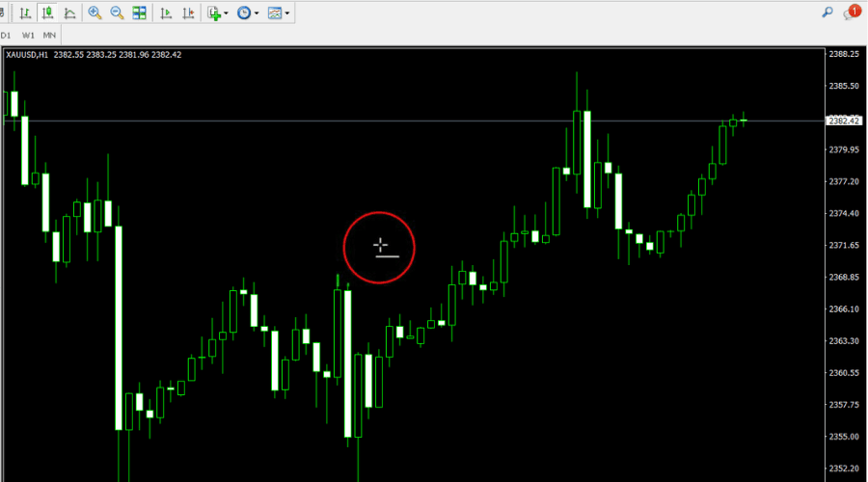Image resolution: width=868 pixels, height=482 pixels.
Task: Expand the templates dropdown arrow
Action: tap(286, 13)
